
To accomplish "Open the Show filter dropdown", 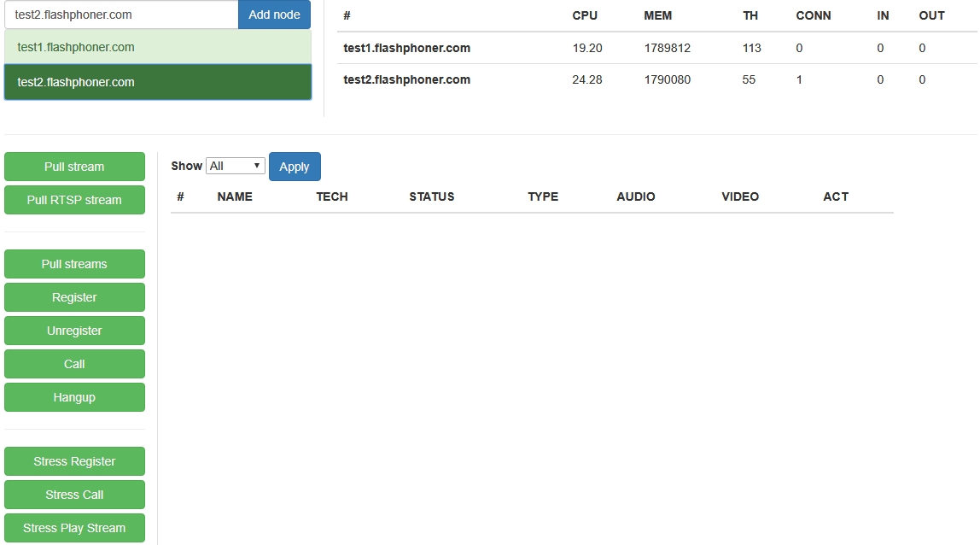I will coord(236,166).
